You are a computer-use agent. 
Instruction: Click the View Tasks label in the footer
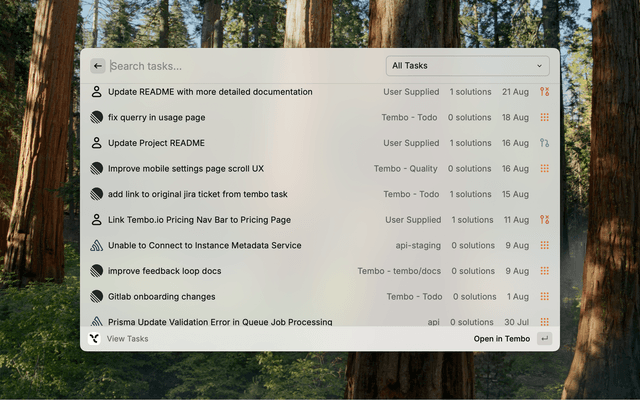[127, 339]
